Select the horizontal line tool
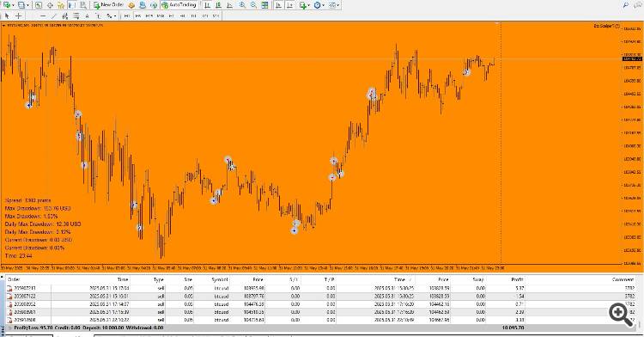Viewport: 644px width, 337px height. point(43,15)
